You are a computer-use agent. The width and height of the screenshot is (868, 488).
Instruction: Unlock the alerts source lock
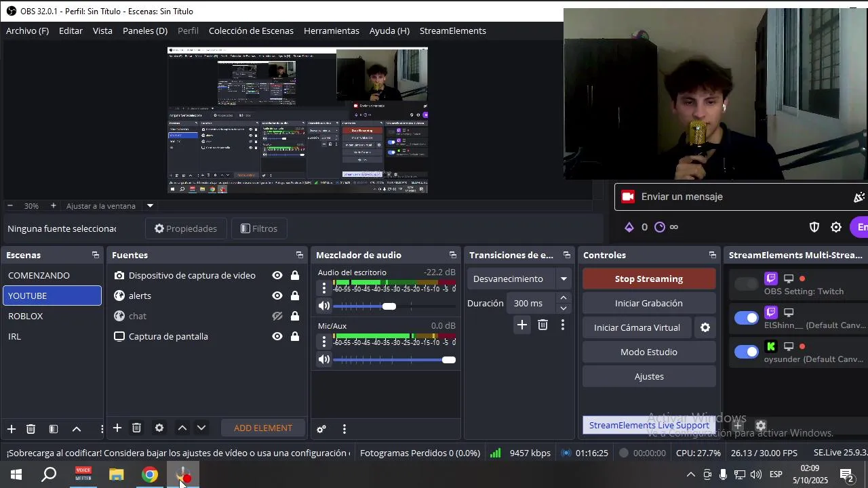295,296
